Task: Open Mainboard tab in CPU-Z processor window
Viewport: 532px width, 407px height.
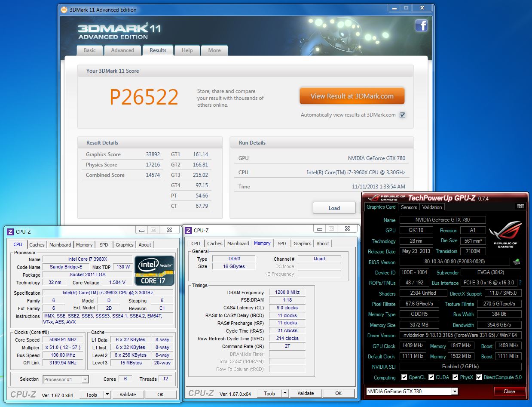Action: pyautogui.click(x=60, y=245)
